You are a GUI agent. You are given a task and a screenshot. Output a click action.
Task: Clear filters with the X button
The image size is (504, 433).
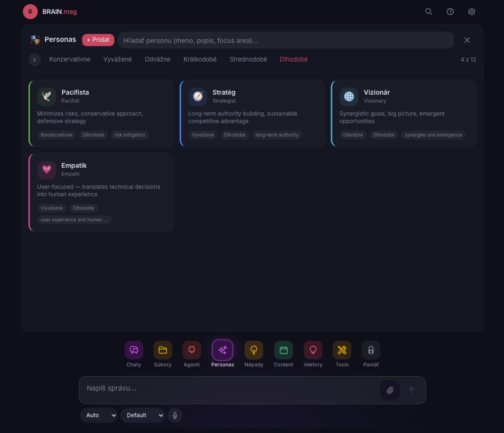coord(35,59)
